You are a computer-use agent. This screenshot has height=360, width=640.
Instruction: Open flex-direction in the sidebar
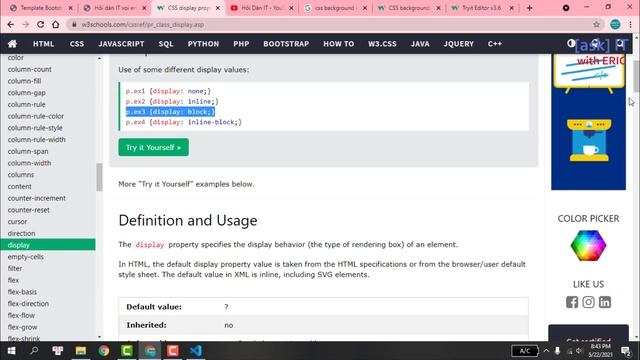click(28, 304)
